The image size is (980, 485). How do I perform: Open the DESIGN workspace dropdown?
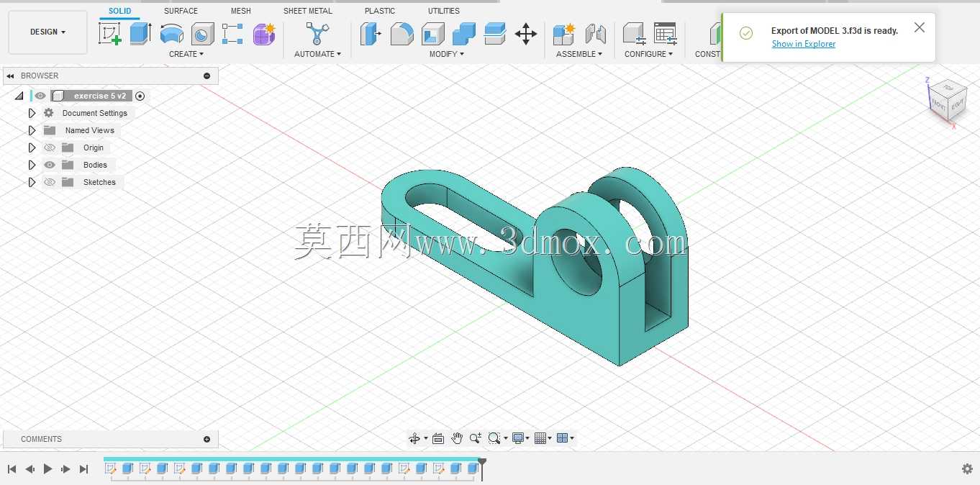click(47, 32)
